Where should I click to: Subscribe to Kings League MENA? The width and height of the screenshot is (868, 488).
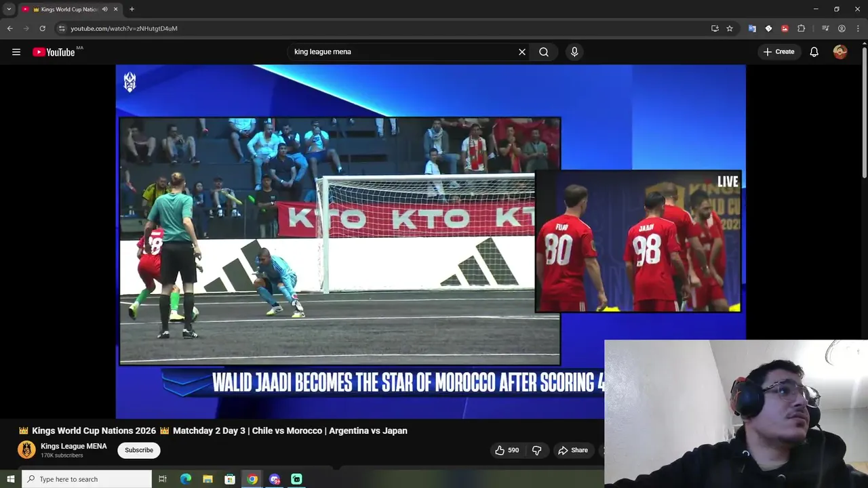[139, 450]
